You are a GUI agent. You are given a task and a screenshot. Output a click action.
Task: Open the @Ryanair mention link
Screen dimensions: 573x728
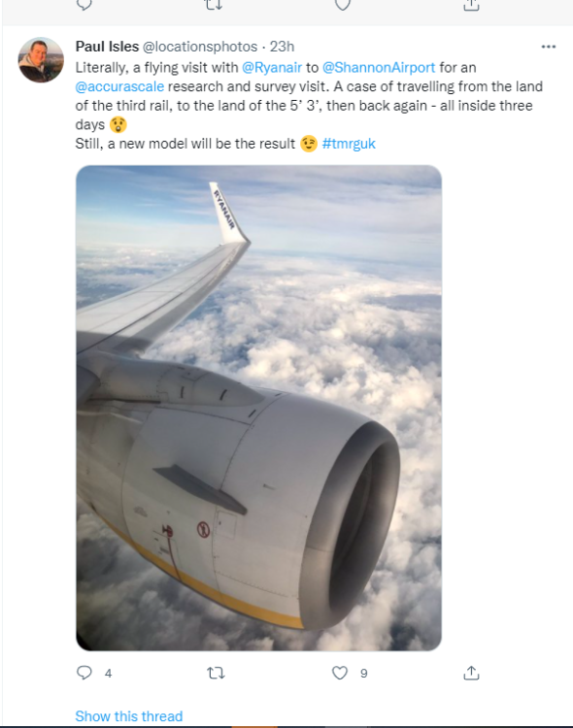pyautogui.click(x=272, y=68)
